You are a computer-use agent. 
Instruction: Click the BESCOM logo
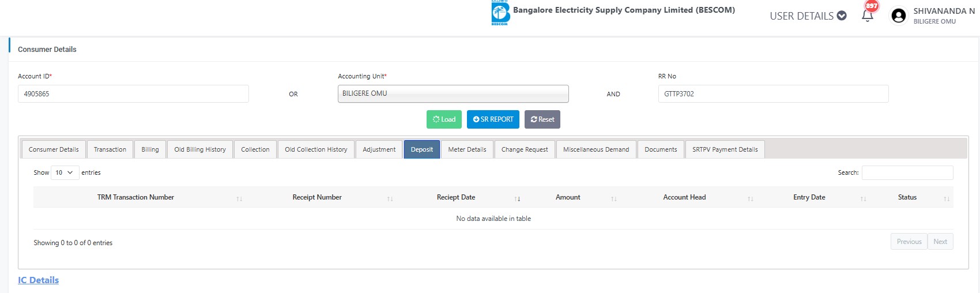pyautogui.click(x=500, y=13)
